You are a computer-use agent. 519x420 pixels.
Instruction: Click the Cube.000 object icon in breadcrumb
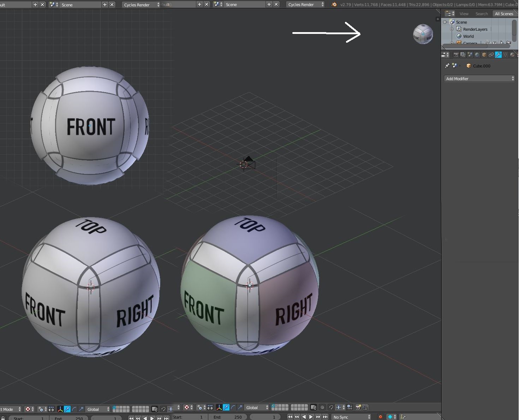click(x=469, y=66)
